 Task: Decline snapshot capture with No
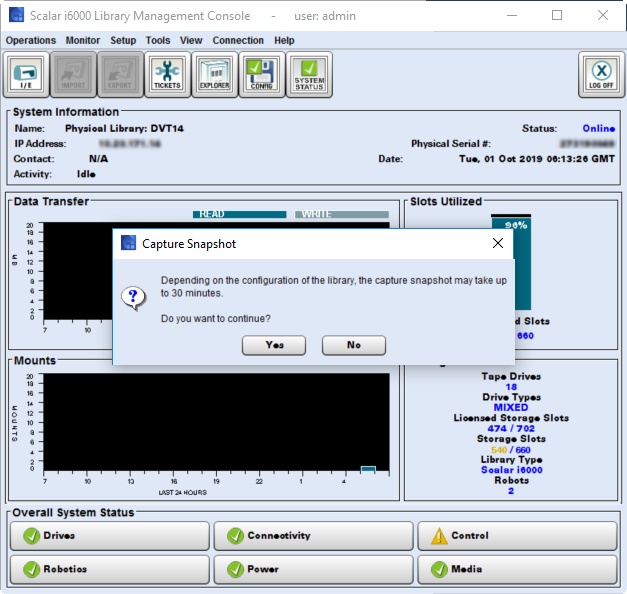[x=354, y=345]
